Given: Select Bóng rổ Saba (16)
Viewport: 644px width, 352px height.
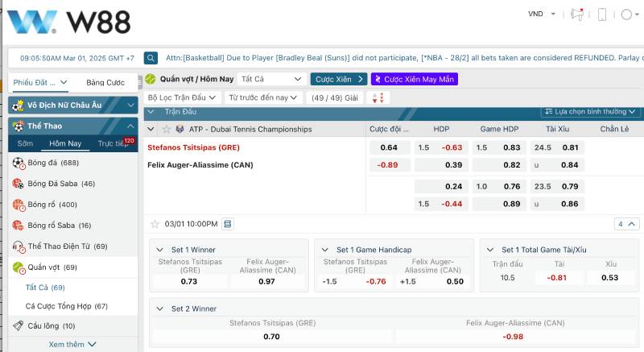Looking at the screenshot, I should (72, 226).
